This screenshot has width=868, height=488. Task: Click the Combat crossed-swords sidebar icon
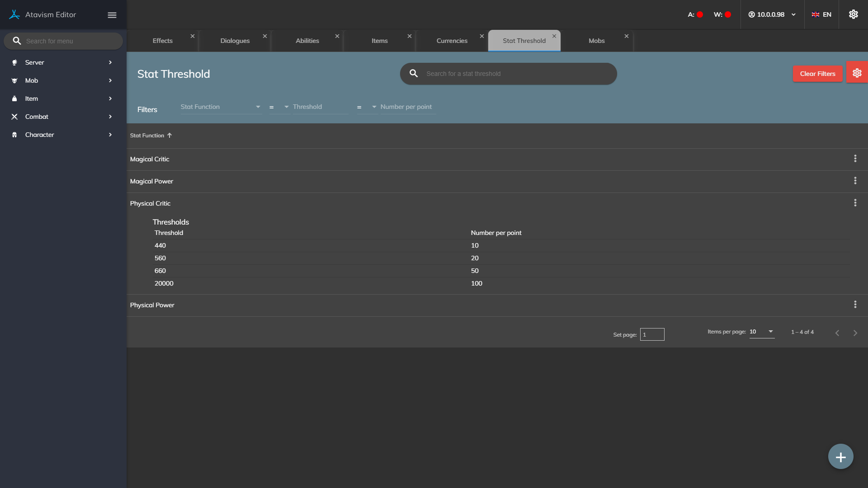click(x=14, y=117)
